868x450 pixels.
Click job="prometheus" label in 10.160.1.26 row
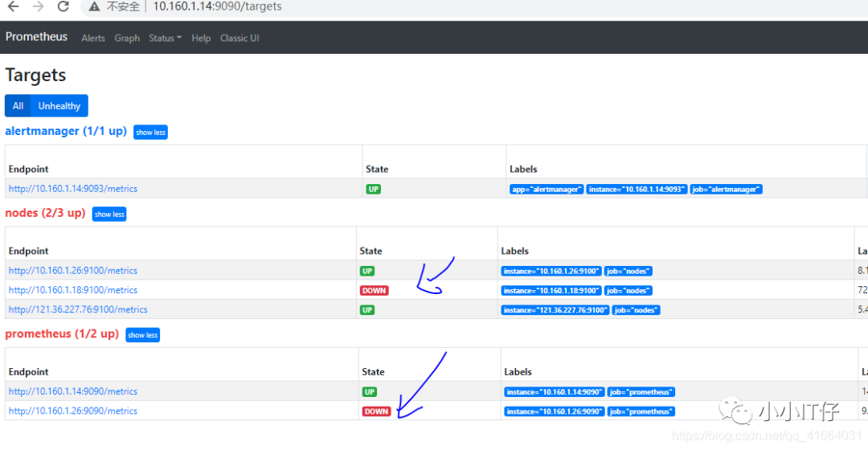point(641,411)
